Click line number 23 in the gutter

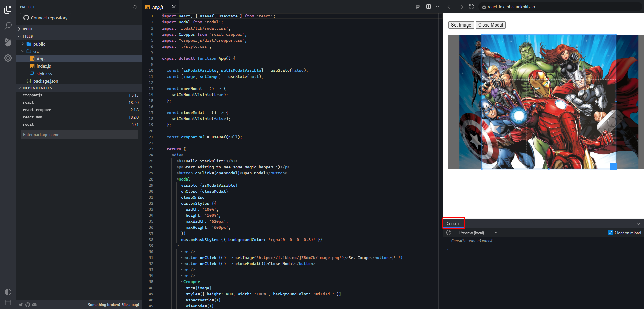(151, 149)
